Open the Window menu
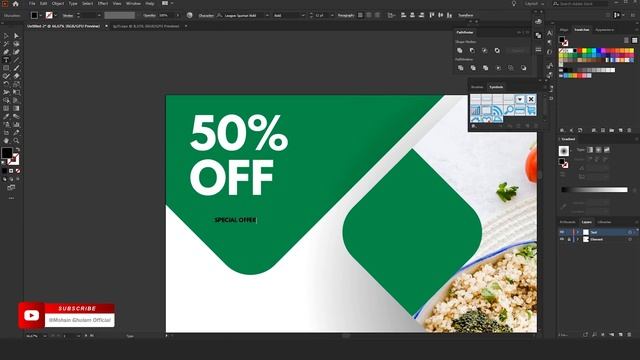The height and width of the screenshot is (360, 640). click(133, 3)
